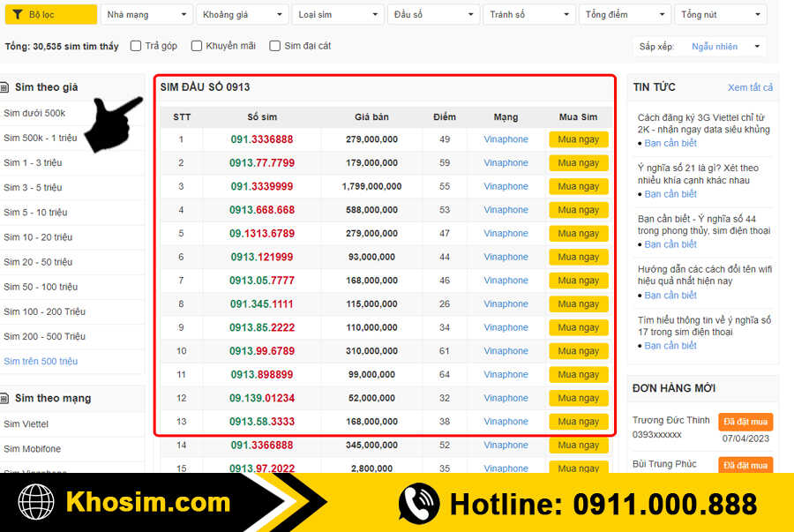Select Sim Viettel in the sidebar menu
Image resolution: width=794 pixels, height=532 pixels.
(x=28, y=423)
